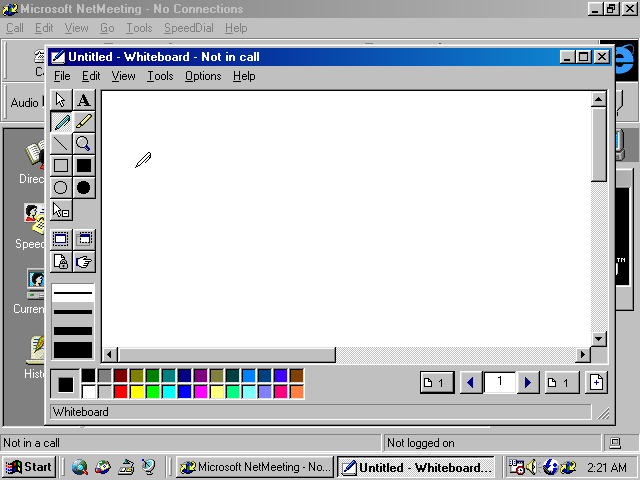Pick the dark red color swatch
640x480 pixels.
click(x=121, y=376)
